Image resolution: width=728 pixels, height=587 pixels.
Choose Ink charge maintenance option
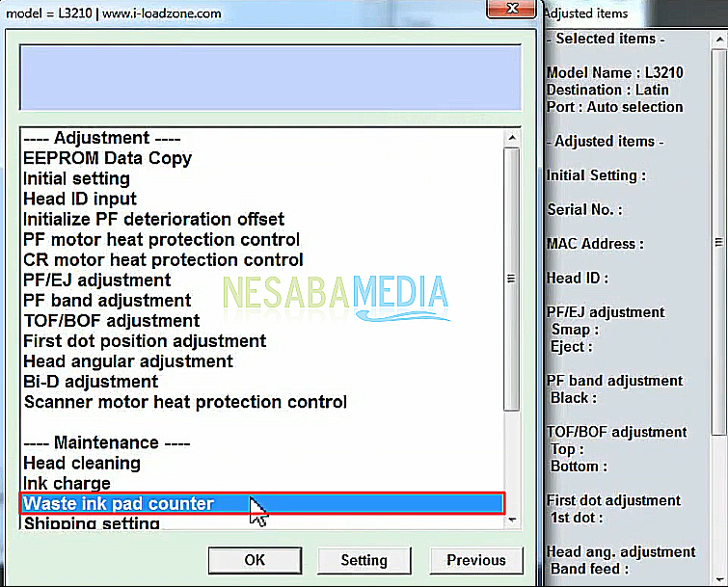pyautogui.click(x=67, y=483)
